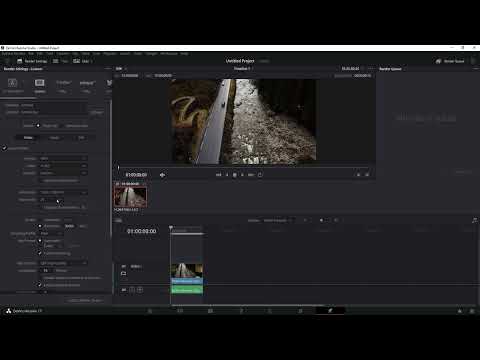Open the Cut page icon
The width and height of the screenshot is (480, 360).
click(180, 311)
